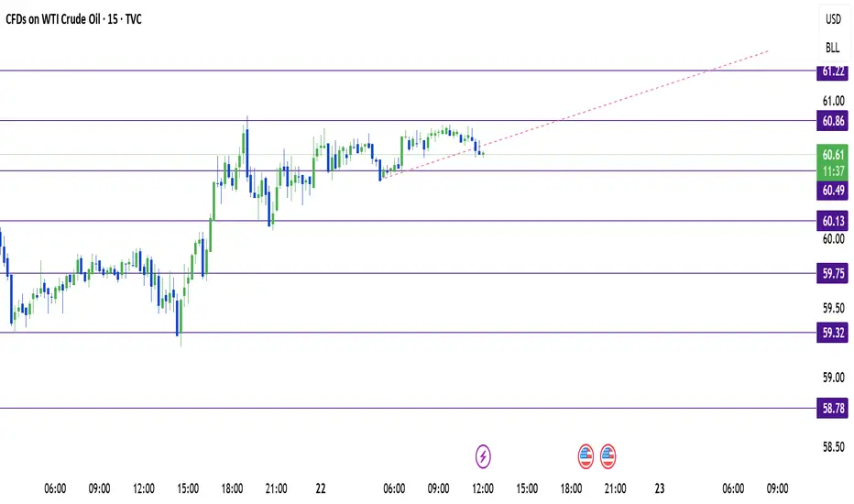Click the green current price 60.61 label

pyautogui.click(x=833, y=155)
